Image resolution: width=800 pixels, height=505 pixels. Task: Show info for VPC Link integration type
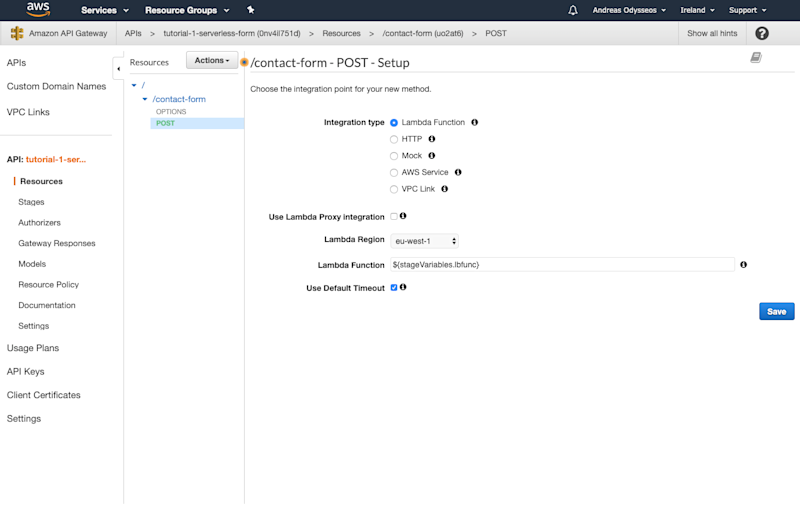(444, 189)
